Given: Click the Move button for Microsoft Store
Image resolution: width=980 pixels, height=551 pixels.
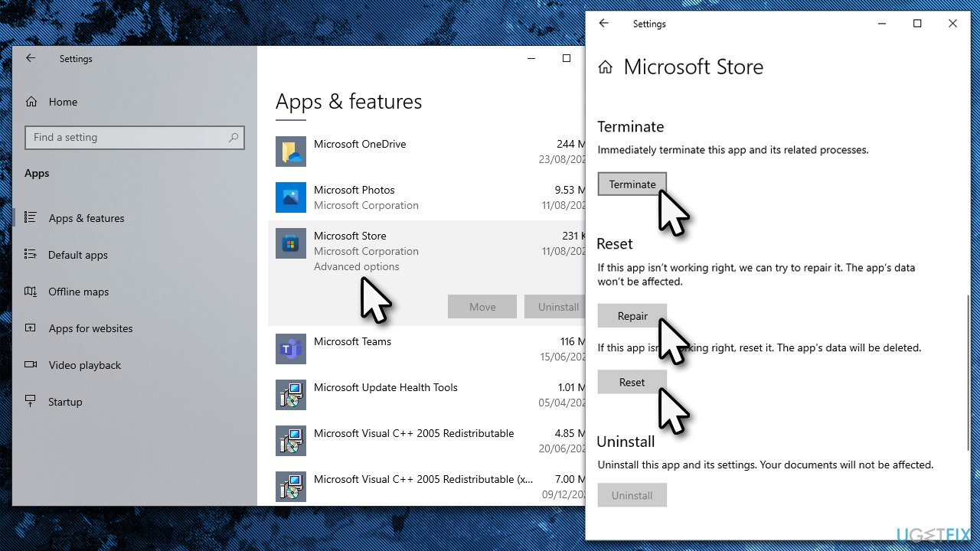Looking at the screenshot, I should point(482,306).
